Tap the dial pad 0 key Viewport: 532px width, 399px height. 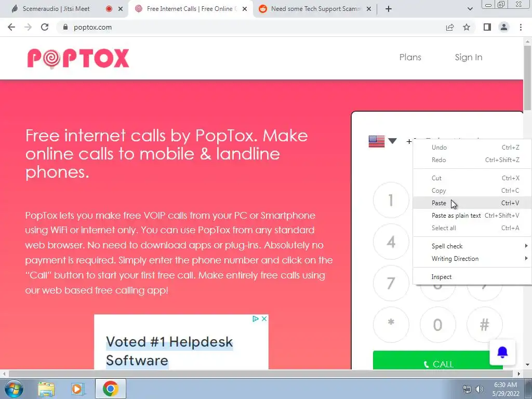coord(437,325)
